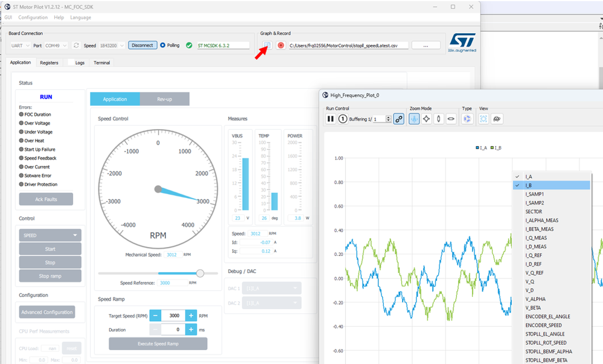Image resolution: width=603 pixels, height=364 pixels.
Task: Click the I_A legend color swatch
Action: point(477,148)
